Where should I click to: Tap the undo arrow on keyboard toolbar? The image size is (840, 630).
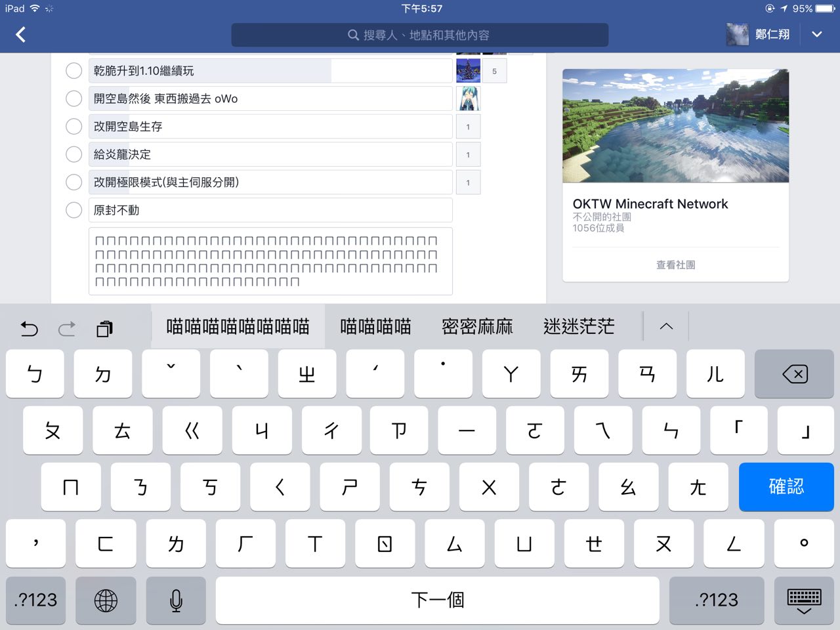click(x=30, y=328)
